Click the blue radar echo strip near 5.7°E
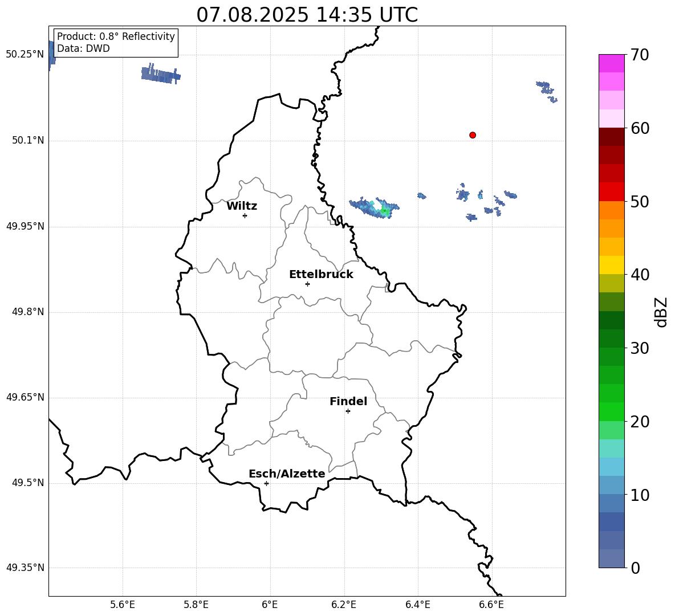Viewport: 675px width, 616px height. pyautogui.click(x=161, y=74)
